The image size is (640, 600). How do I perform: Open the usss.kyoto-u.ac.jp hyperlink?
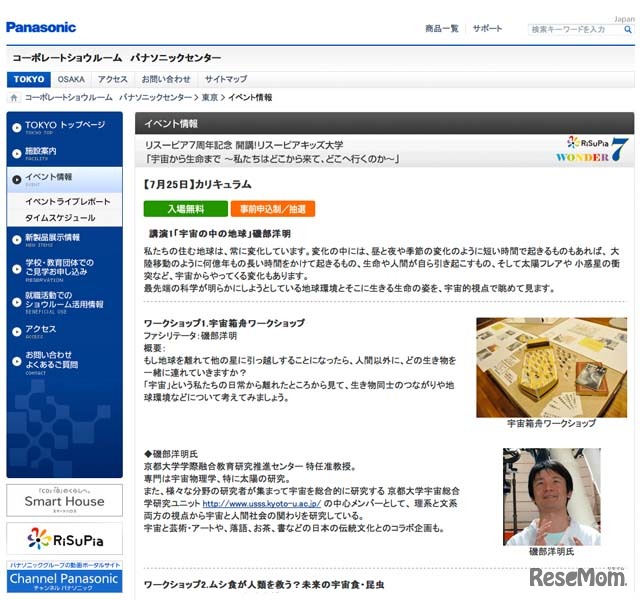pos(261,504)
